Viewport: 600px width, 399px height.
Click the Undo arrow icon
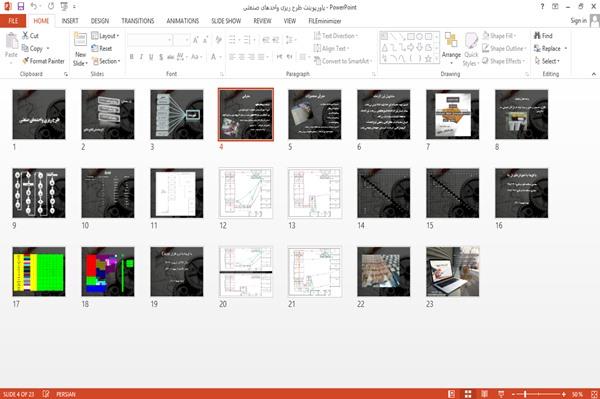[x=34, y=6]
